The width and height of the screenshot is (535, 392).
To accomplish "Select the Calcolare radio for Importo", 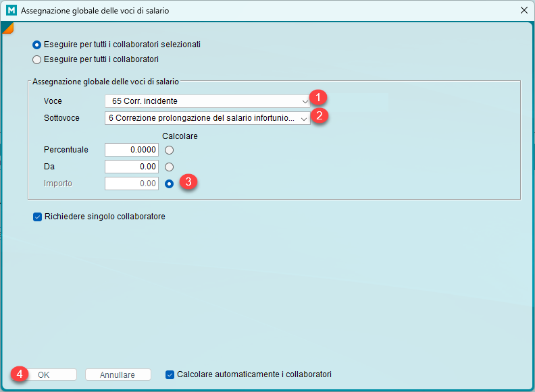I will (170, 184).
